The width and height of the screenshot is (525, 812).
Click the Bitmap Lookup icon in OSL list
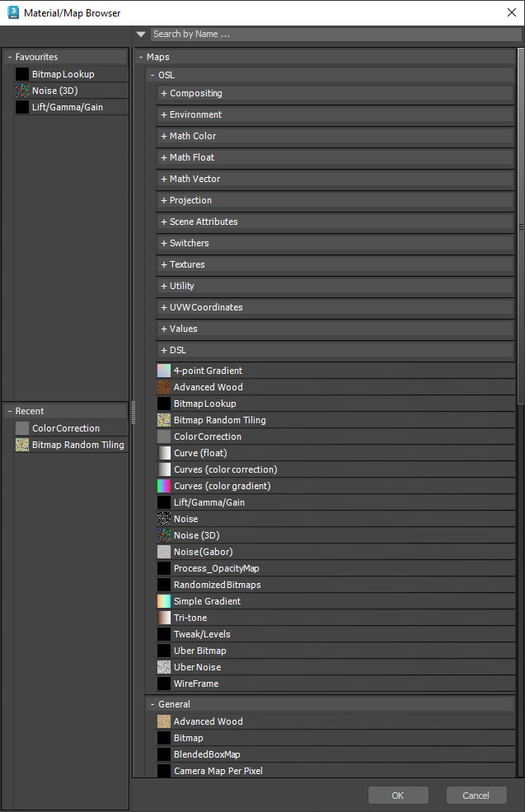pos(164,404)
